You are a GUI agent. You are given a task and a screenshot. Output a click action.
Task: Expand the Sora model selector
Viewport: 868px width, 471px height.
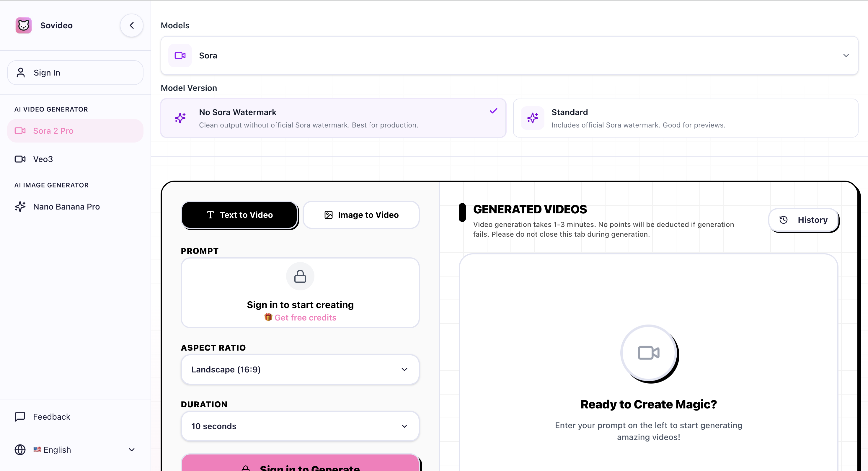tap(846, 55)
